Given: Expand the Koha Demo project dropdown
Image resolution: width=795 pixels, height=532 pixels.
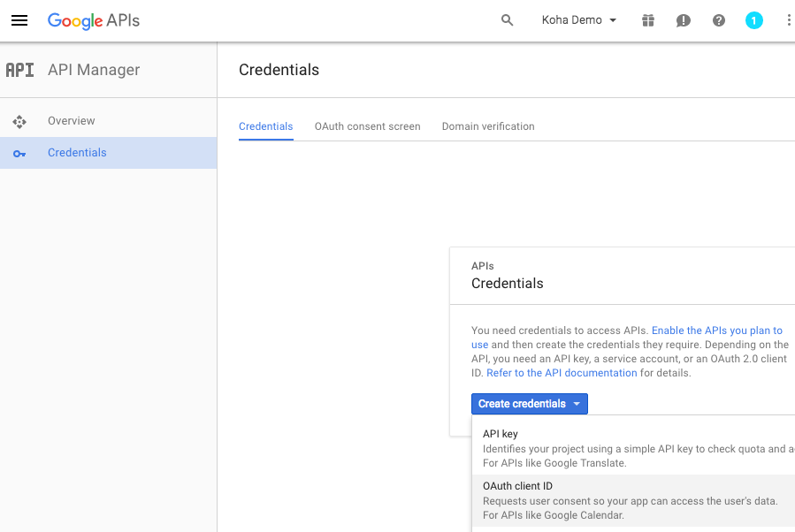Looking at the screenshot, I should (x=579, y=20).
